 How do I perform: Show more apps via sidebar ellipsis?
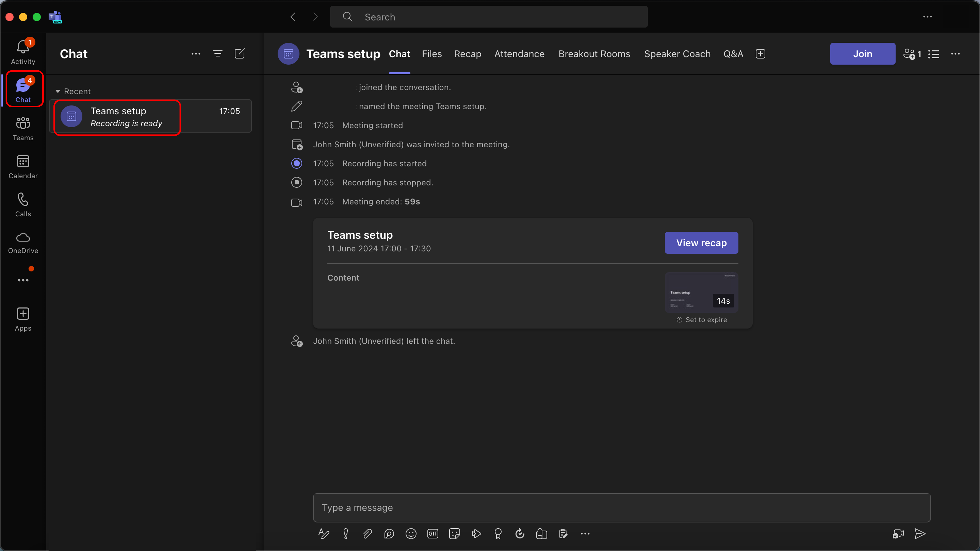[x=23, y=280]
